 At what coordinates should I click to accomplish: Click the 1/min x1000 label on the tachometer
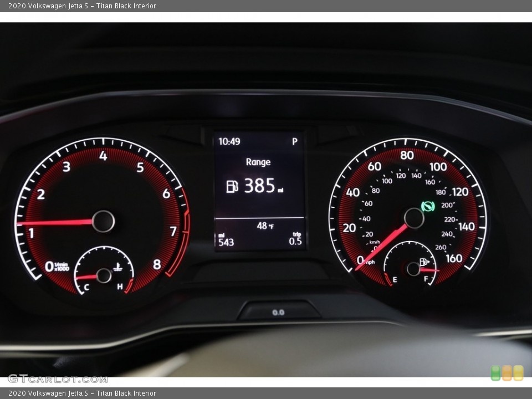(x=62, y=267)
